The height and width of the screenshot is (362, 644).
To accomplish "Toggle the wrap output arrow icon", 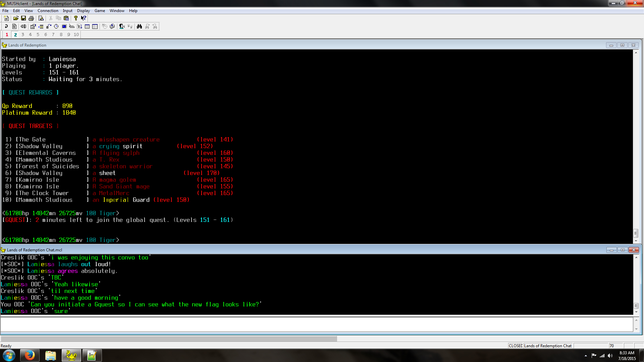I will pos(6,26).
